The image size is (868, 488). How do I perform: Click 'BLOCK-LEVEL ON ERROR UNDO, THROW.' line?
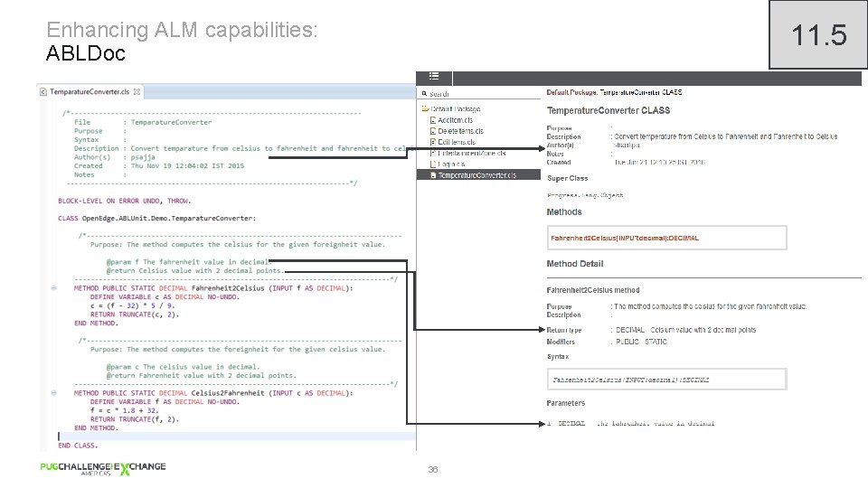click(x=124, y=201)
